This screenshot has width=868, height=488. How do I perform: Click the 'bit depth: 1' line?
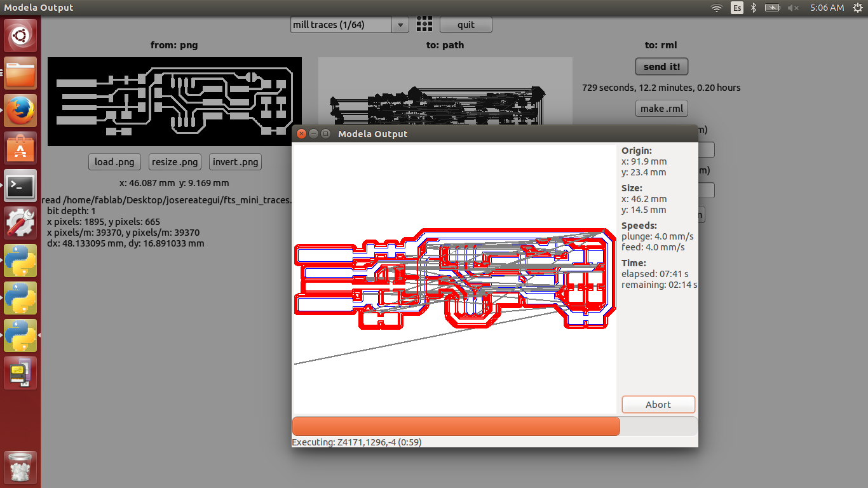(x=71, y=210)
